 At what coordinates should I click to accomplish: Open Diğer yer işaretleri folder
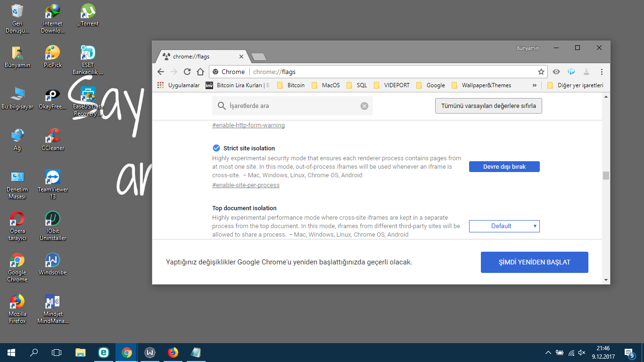tap(575, 85)
